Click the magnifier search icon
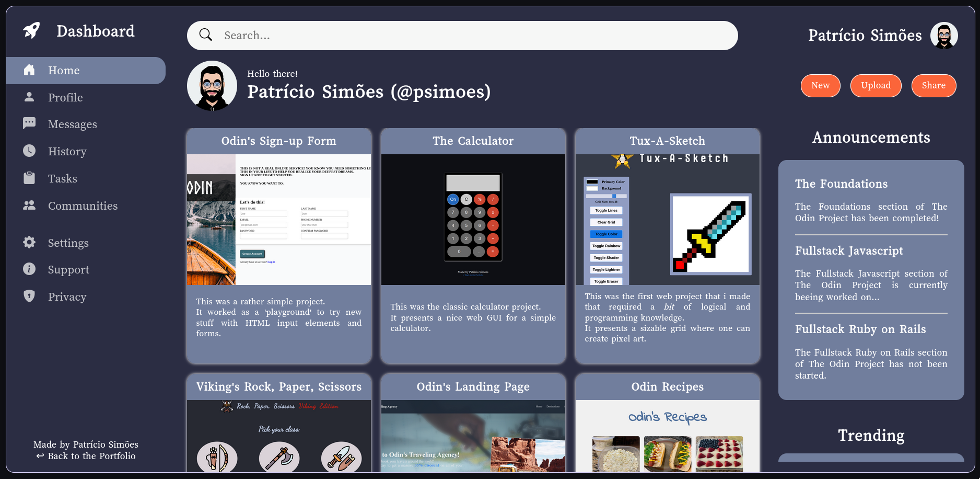Image resolution: width=980 pixels, height=479 pixels. [206, 35]
